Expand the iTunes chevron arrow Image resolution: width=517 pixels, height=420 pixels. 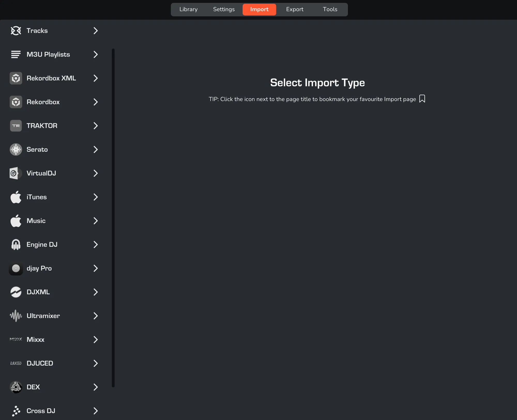click(95, 197)
